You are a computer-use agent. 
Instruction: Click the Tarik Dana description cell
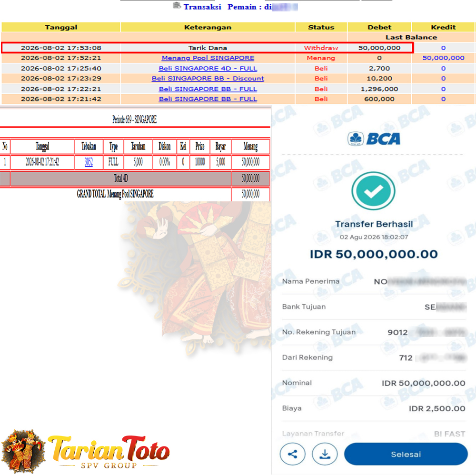(208, 48)
